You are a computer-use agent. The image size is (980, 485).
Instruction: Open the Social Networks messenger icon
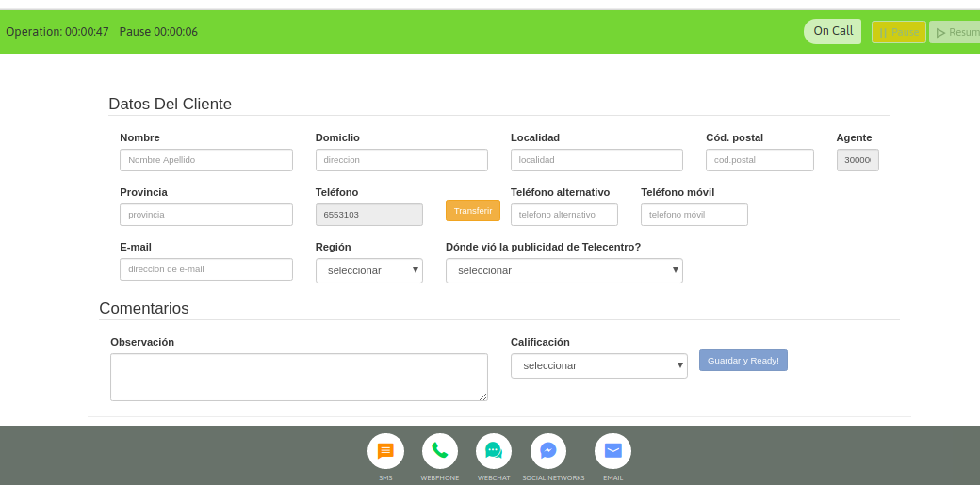tap(548, 450)
